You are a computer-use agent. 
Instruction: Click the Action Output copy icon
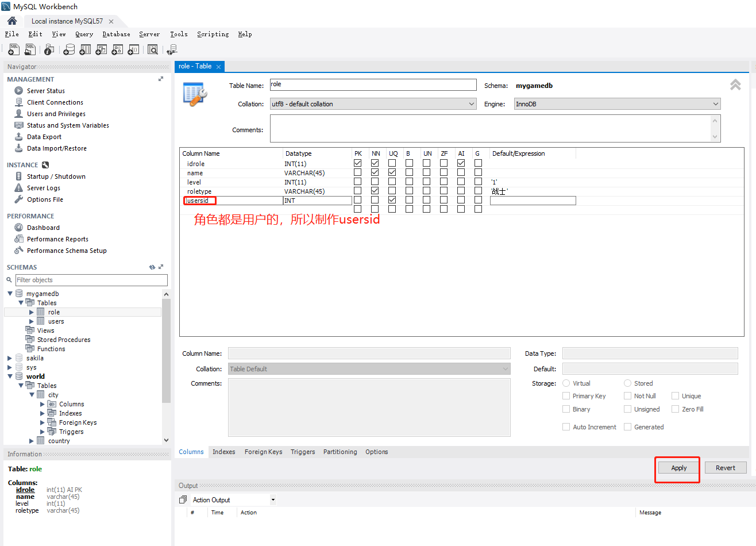click(x=183, y=500)
